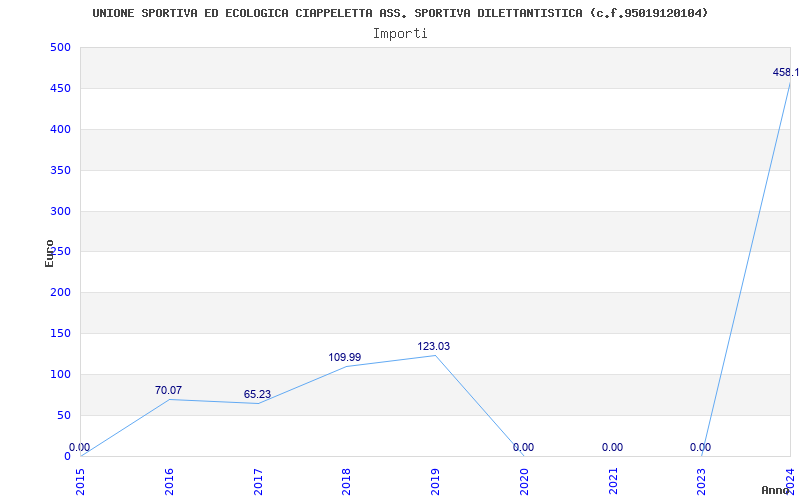Select the 70.07 data label

168,390
